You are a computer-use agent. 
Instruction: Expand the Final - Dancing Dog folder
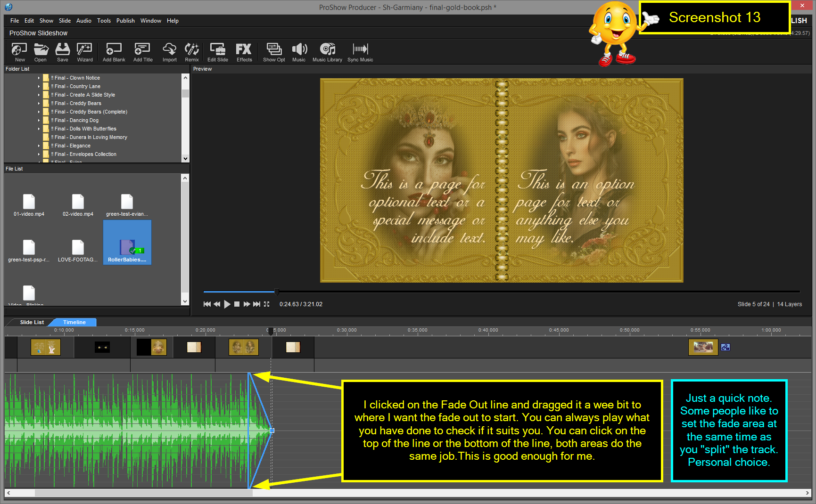point(39,121)
